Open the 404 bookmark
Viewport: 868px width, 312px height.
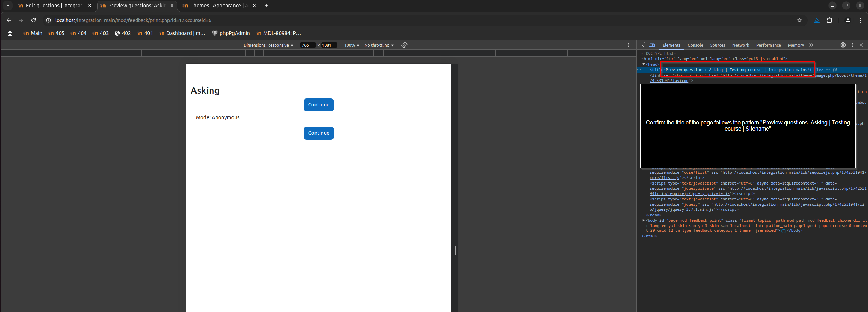(79, 33)
